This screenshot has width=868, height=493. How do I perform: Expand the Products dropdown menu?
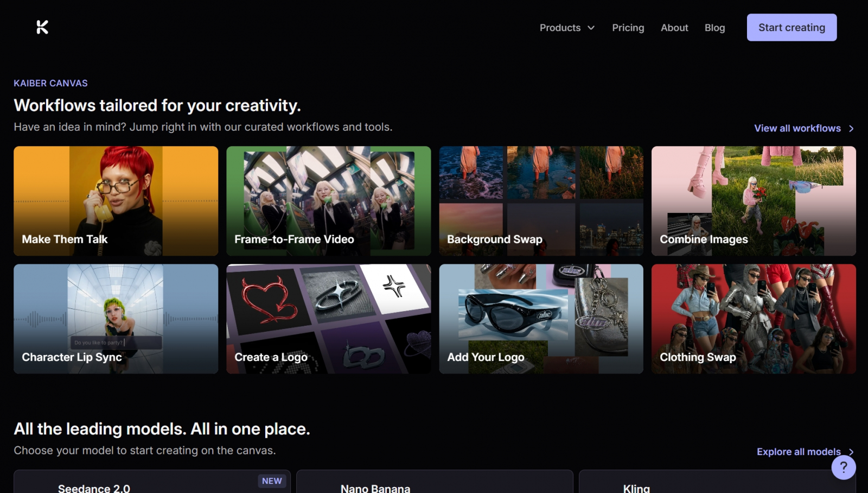pyautogui.click(x=567, y=28)
